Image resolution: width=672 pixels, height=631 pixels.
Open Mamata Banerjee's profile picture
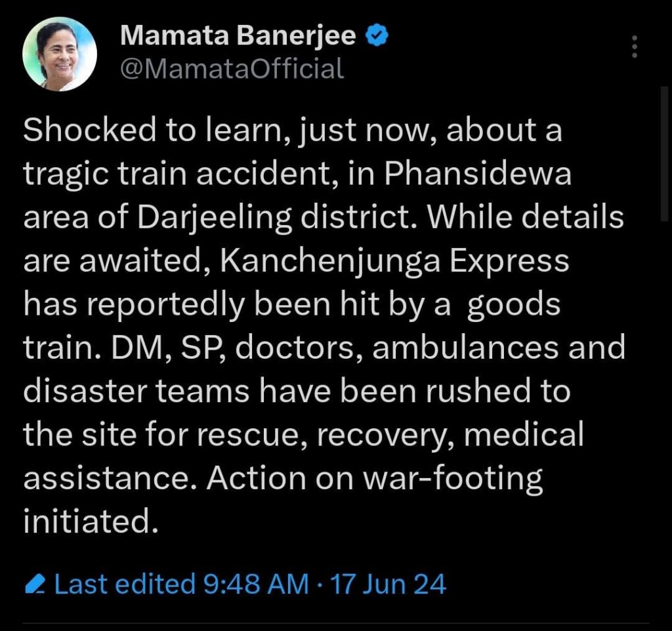click(60, 54)
